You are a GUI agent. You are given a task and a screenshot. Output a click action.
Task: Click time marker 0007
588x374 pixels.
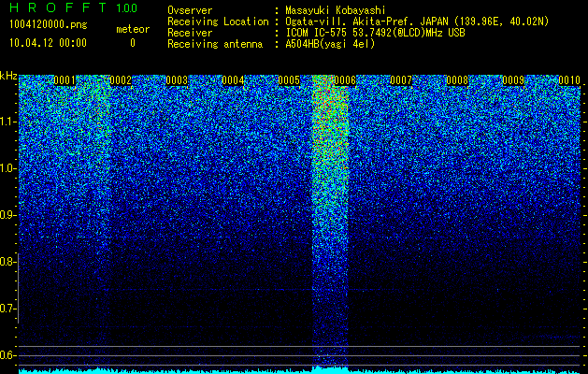401,80
